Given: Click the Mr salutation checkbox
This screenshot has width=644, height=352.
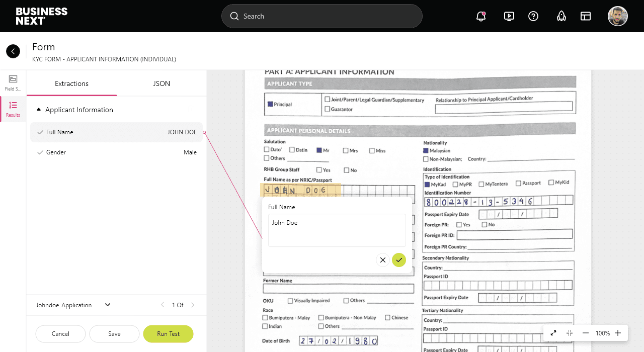Looking at the screenshot, I should 319,150.
